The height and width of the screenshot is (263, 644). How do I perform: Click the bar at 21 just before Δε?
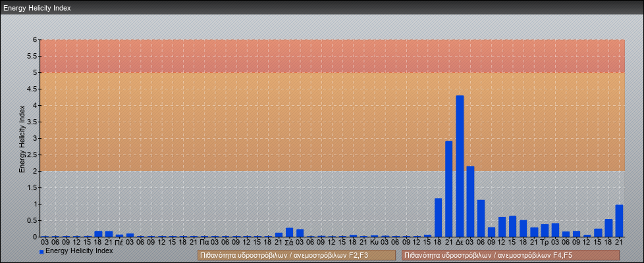coord(449,189)
